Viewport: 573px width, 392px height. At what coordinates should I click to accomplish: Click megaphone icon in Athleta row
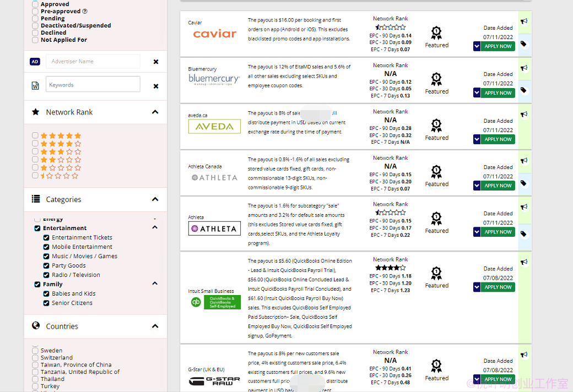pyautogui.click(x=524, y=207)
